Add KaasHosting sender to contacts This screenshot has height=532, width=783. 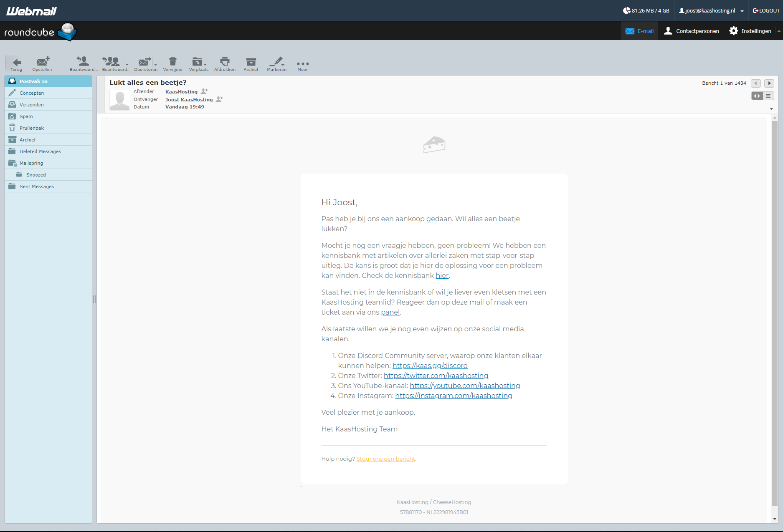point(204,91)
